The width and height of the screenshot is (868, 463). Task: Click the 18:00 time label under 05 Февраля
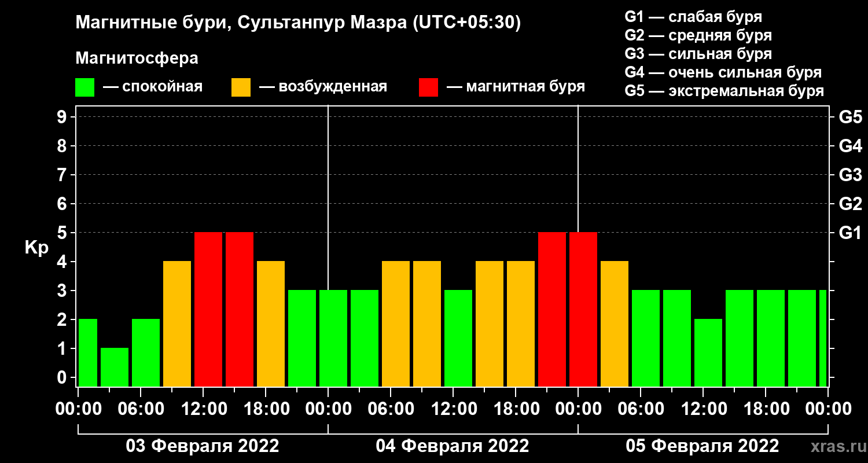[x=766, y=409]
